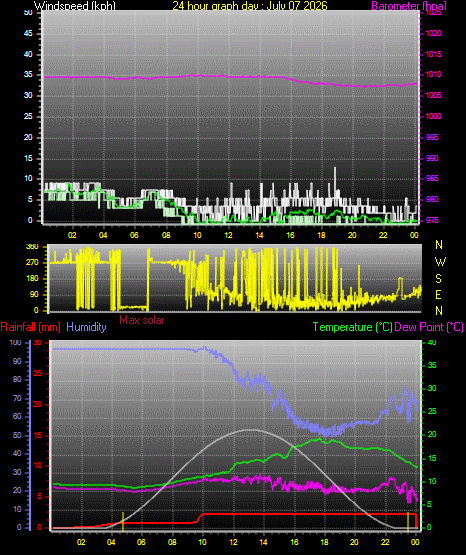
Task: Click the green "Temperature (°C)" legend label
Action: pos(353,327)
